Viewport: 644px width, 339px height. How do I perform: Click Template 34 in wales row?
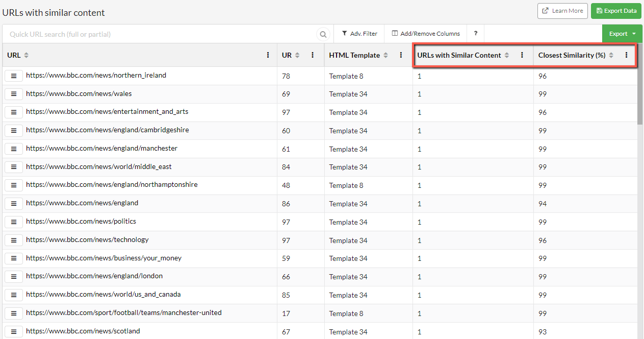(x=348, y=94)
